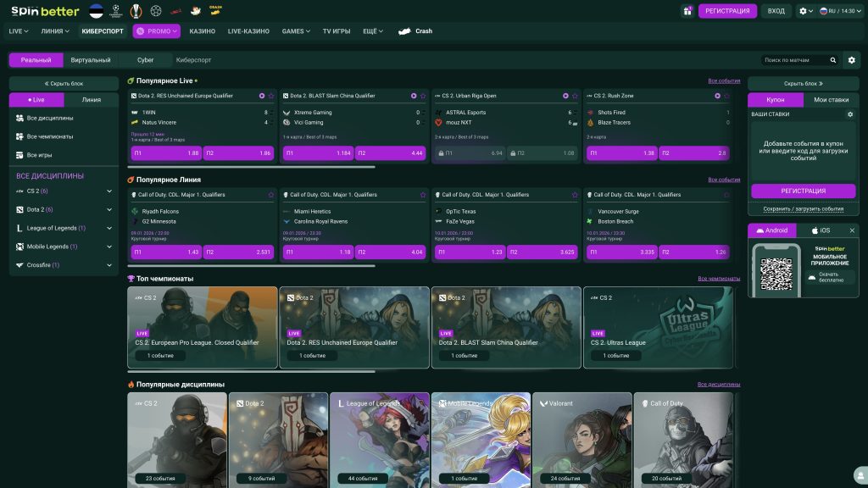Open the gear settings beside match search

(852, 60)
